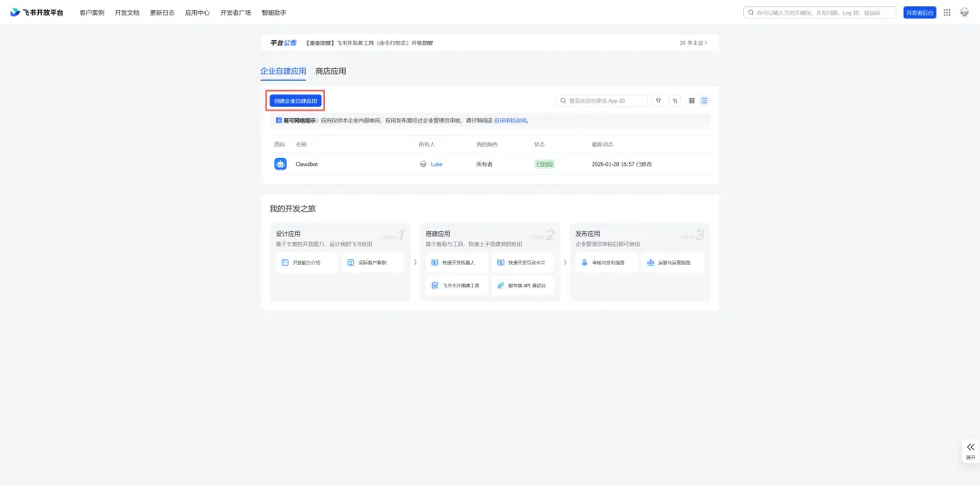Click the Clawdbot robot app icon

coord(280,164)
